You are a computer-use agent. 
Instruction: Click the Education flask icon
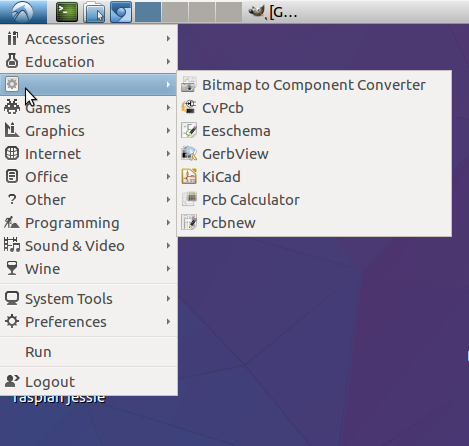12,61
